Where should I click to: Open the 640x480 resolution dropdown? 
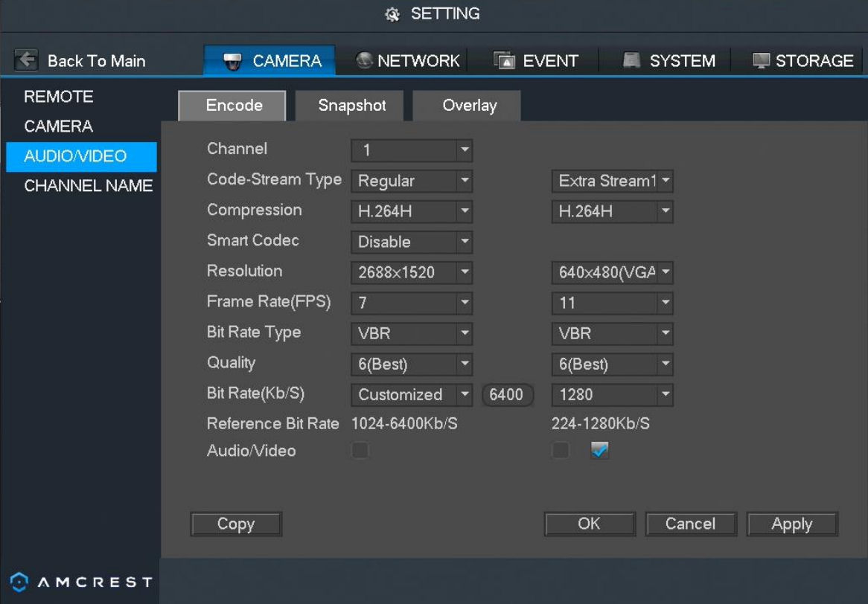pos(612,272)
